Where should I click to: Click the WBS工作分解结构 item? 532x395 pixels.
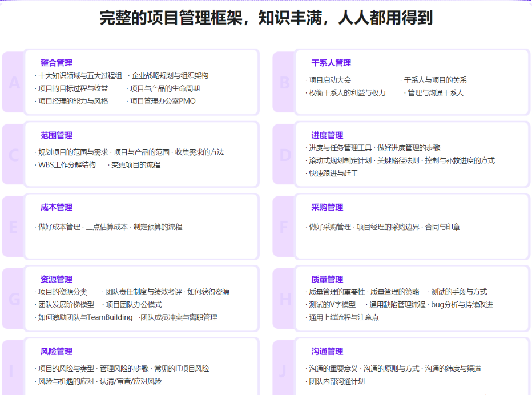(x=67, y=165)
